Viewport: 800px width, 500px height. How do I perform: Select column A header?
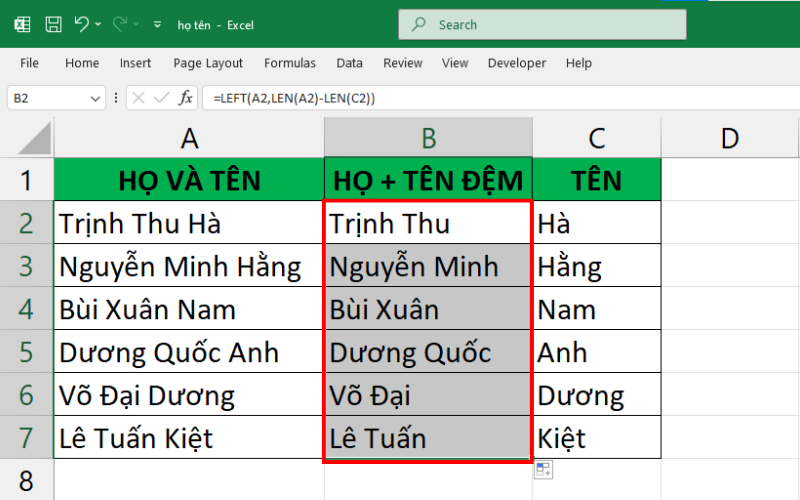tap(189, 138)
